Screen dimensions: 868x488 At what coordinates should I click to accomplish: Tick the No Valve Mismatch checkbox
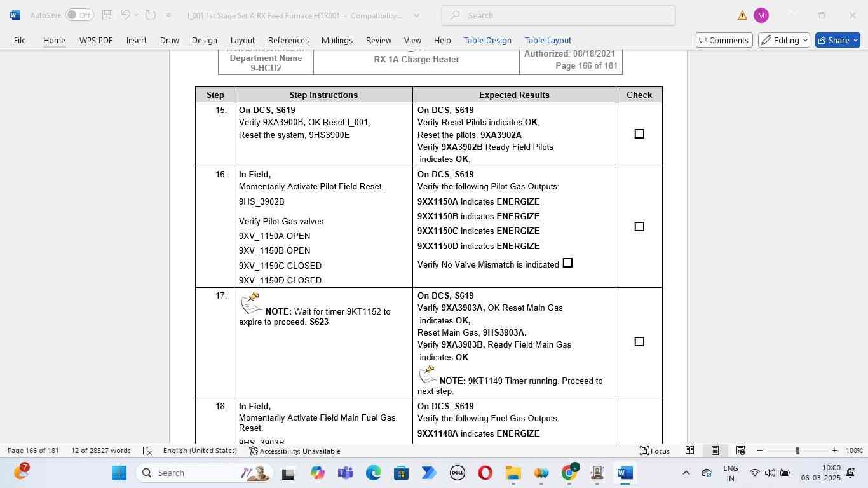(567, 263)
